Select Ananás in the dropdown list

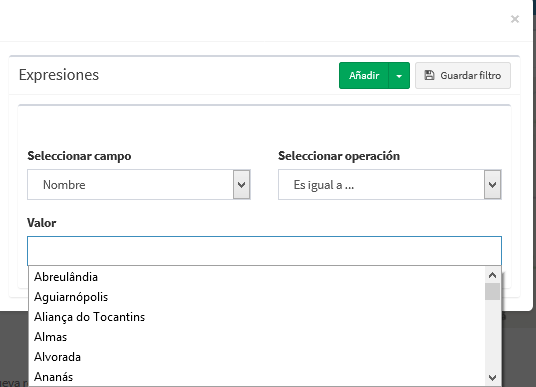(54, 377)
